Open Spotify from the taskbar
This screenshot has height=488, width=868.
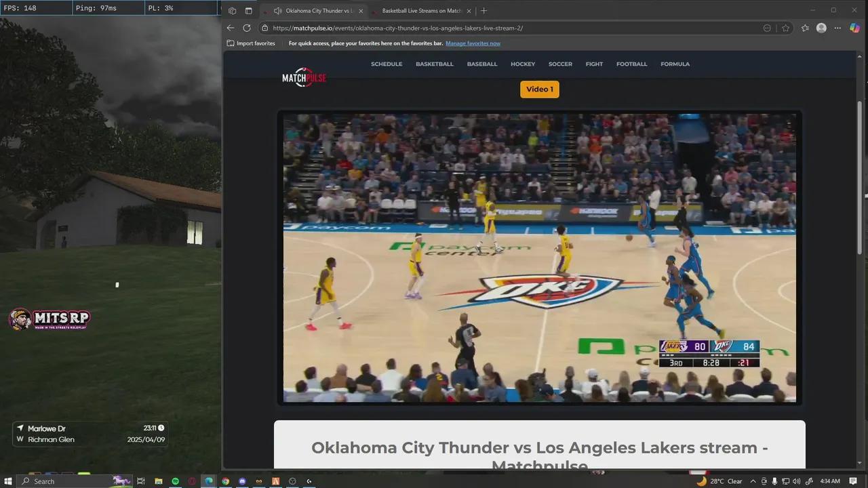tap(175, 481)
